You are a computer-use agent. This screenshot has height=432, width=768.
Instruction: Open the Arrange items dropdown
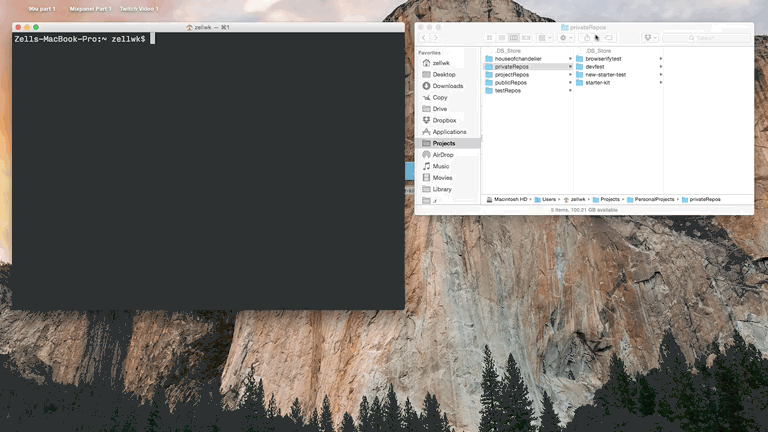(x=544, y=38)
